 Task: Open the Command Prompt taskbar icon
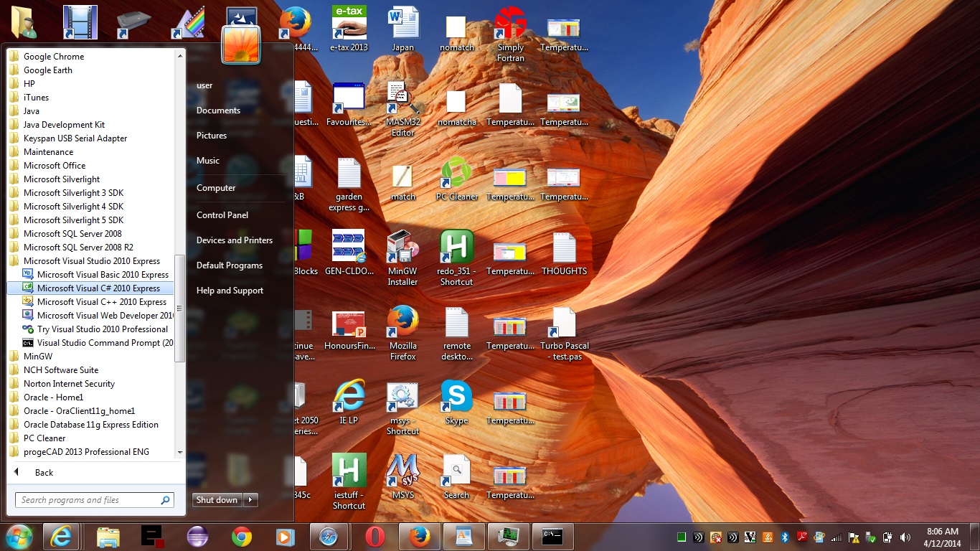(x=552, y=537)
